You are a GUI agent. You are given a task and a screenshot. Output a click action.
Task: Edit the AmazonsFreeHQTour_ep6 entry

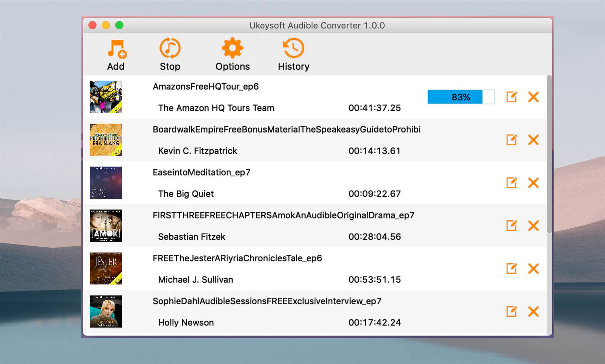pos(512,97)
